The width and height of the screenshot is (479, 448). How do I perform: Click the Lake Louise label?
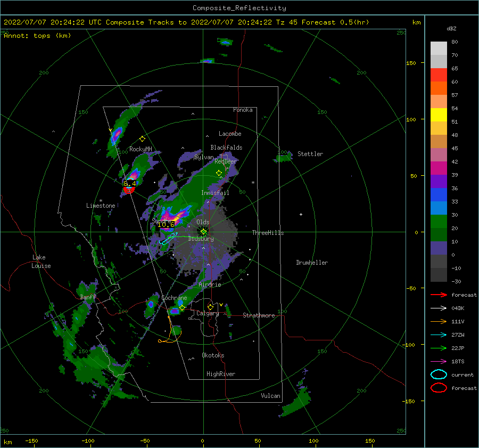point(41,262)
